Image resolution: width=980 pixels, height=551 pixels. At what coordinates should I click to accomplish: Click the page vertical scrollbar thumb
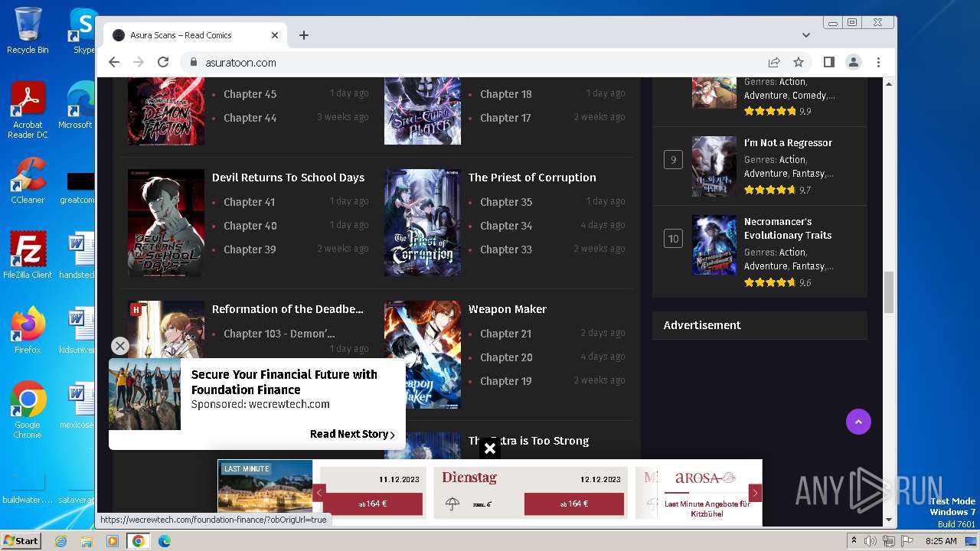889,292
